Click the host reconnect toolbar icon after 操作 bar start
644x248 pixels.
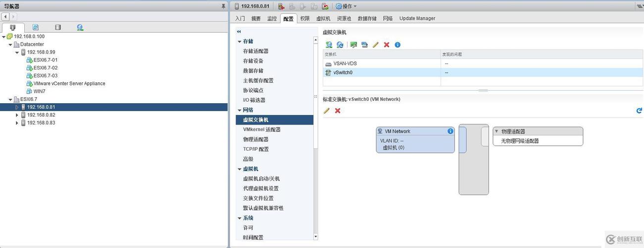coord(325,6)
